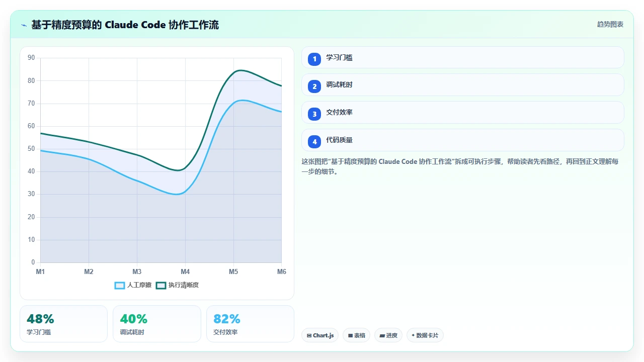
Task: Click the 82% 交付效率 stat card
Action: click(250, 324)
